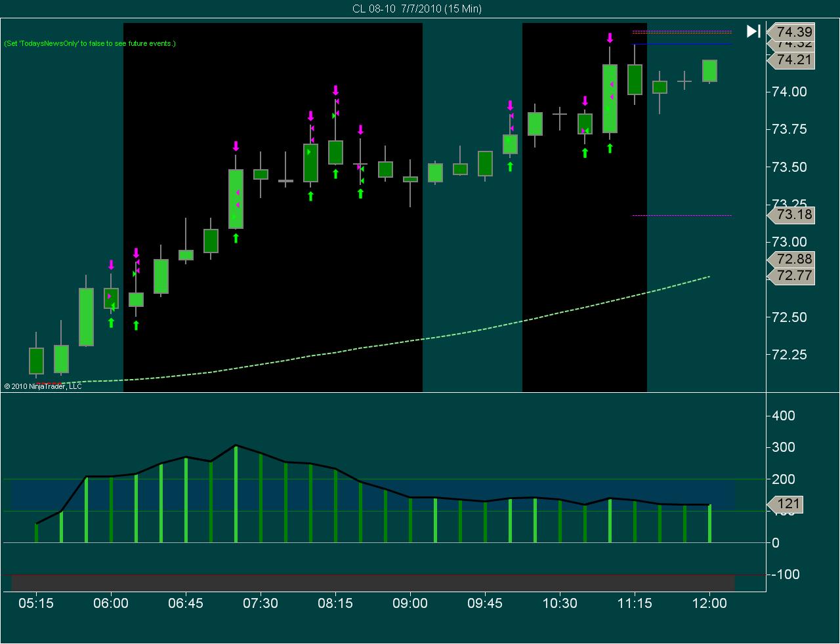The width and height of the screenshot is (840, 644).
Task: Click the 74.39 price marker tag
Action: [x=791, y=32]
